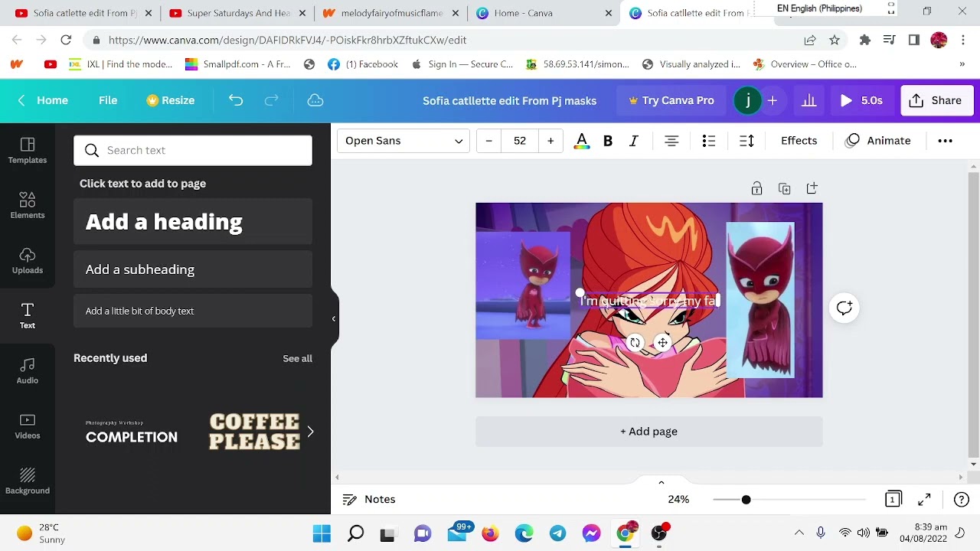
Task: Add a heading to the page
Action: 193,222
